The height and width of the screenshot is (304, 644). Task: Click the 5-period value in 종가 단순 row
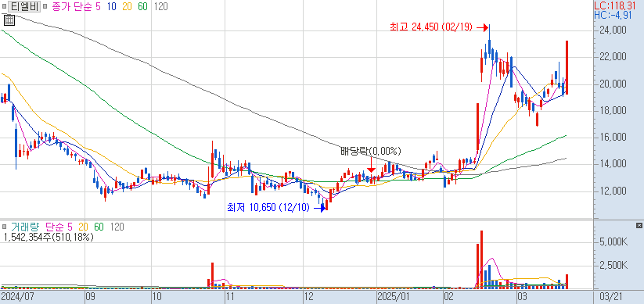click(98, 6)
